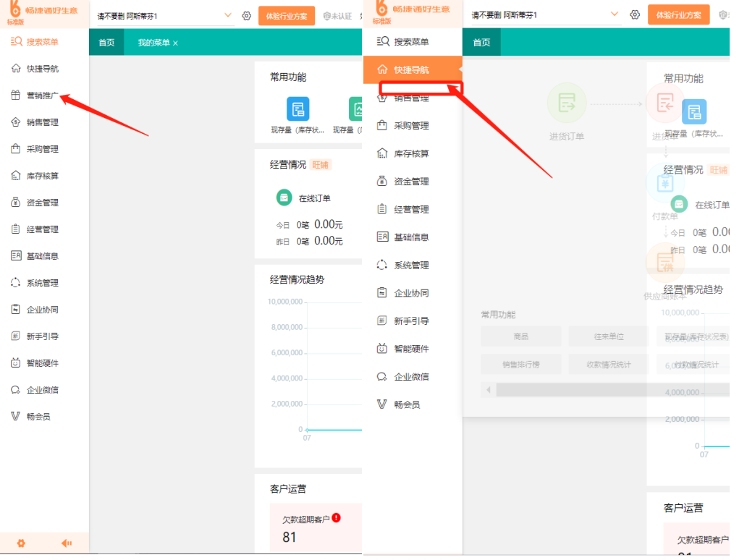This screenshot has height=560, width=747.
Task: Click the 商品 shortcut button in flyout
Action: 520,336
